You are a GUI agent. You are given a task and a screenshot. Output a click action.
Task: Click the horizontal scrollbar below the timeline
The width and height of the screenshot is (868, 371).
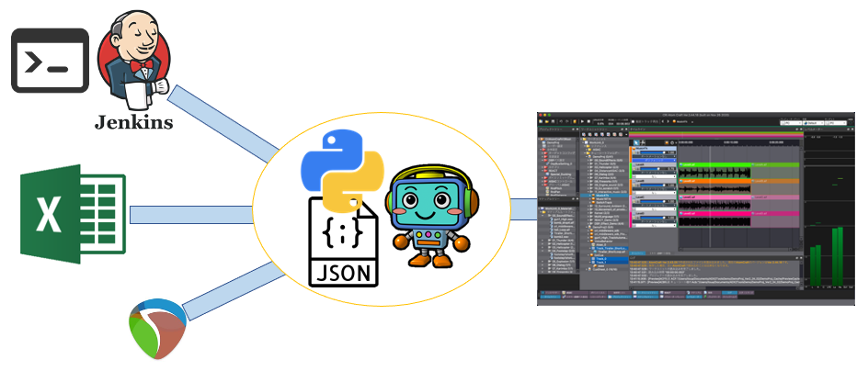pos(736,250)
